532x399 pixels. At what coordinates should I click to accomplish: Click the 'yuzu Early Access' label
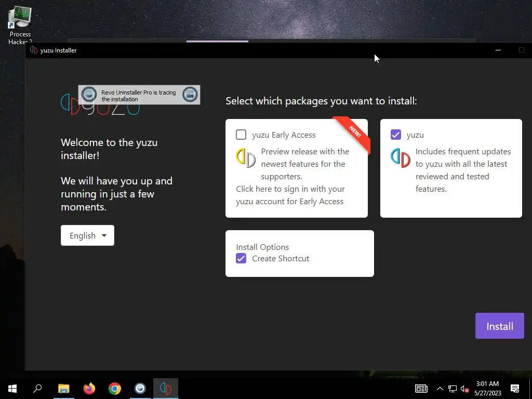[x=284, y=135]
